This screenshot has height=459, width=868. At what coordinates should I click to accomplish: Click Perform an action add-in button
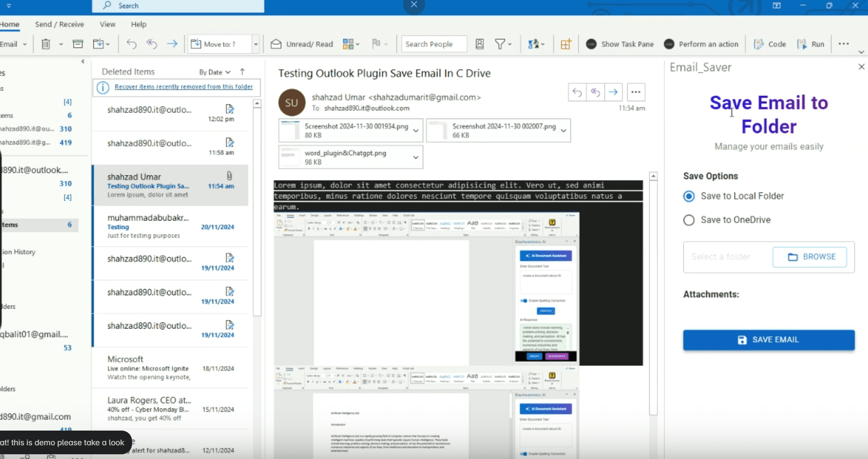(x=701, y=44)
